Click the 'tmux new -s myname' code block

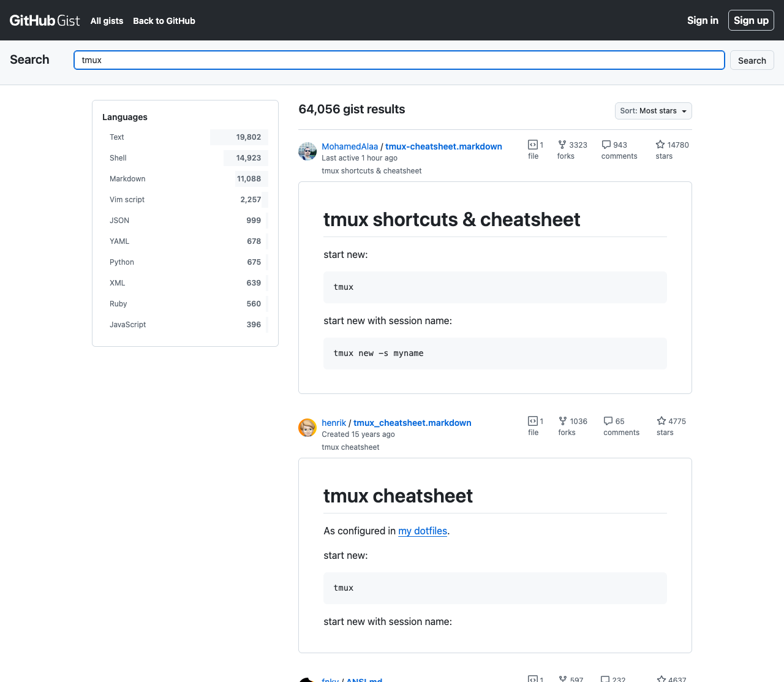pyautogui.click(x=495, y=354)
